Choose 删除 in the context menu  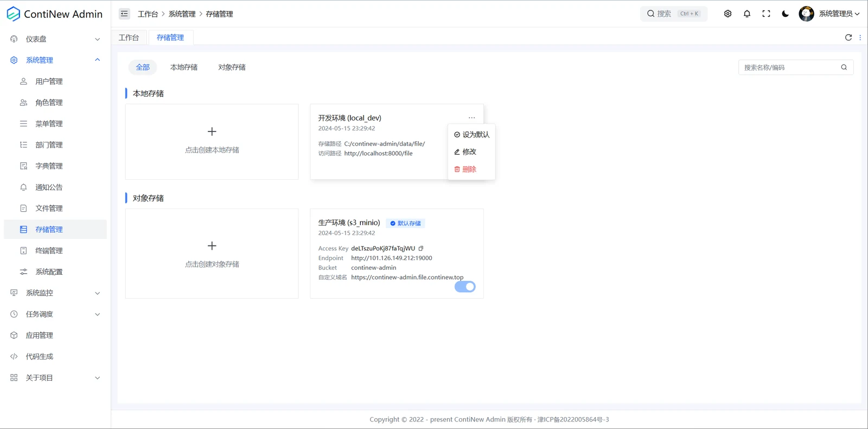(471, 169)
